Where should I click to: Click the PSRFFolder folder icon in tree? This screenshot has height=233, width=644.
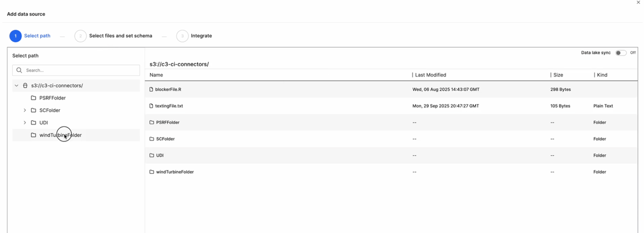click(33, 98)
